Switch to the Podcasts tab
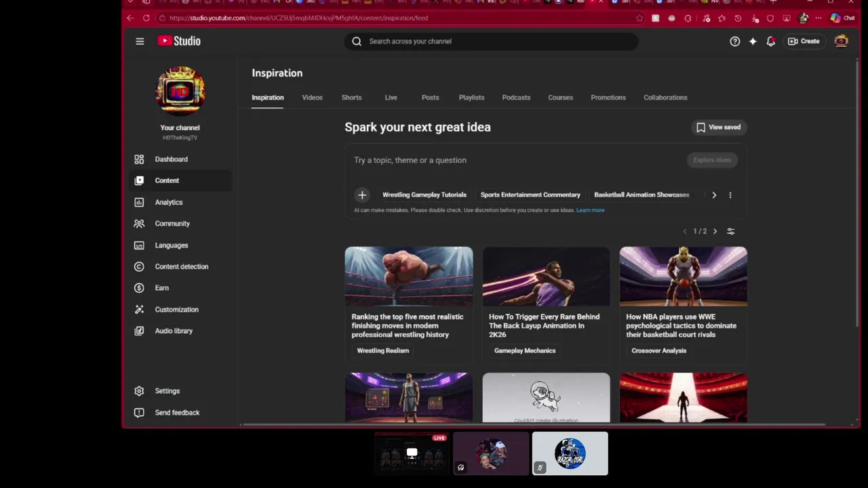Image resolution: width=868 pixels, height=488 pixels. [x=516, y=98]
